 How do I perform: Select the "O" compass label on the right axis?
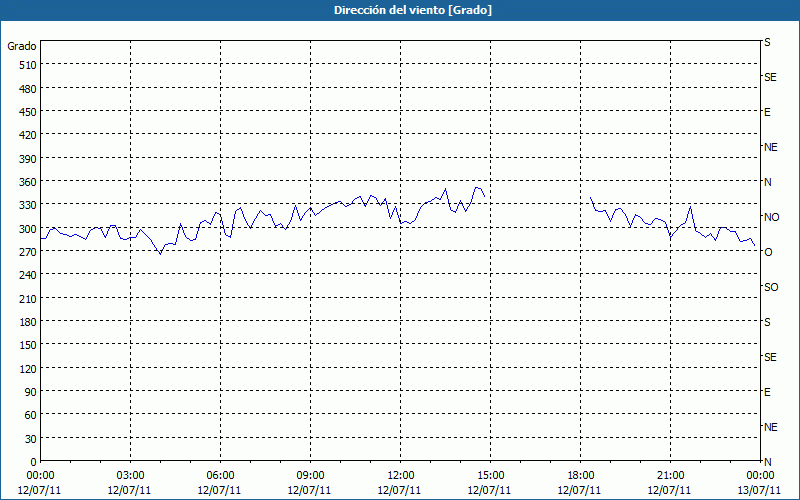(768, 252)
